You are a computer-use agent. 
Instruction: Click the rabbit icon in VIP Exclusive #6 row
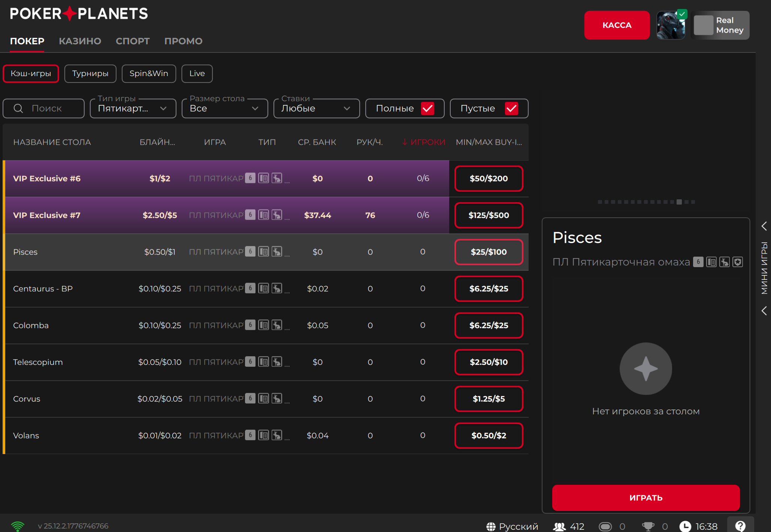[277, 178]
